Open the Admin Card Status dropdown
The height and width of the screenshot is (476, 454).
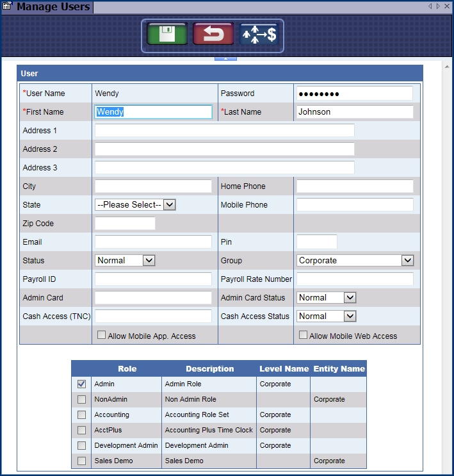click(349, 298)
